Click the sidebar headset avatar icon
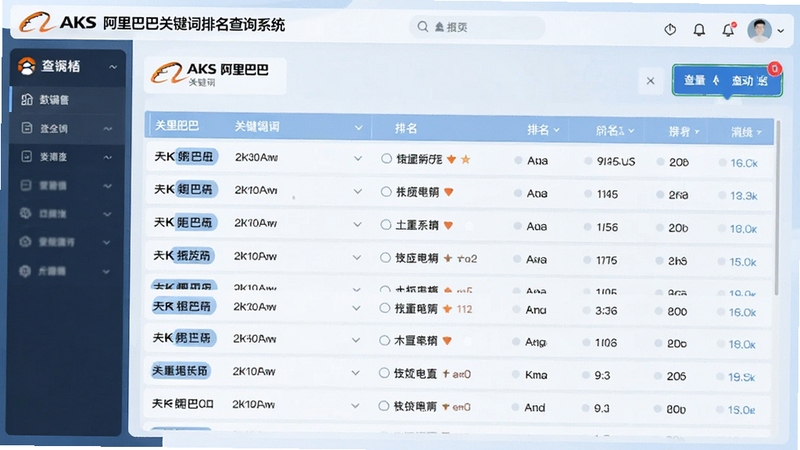 click(x=27, y=66)
